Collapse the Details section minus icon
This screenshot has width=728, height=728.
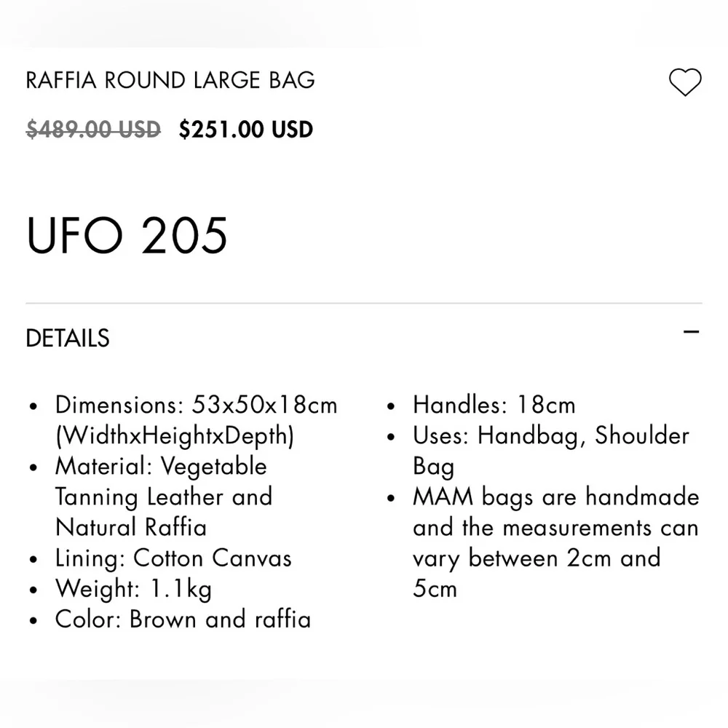[691, 332]
